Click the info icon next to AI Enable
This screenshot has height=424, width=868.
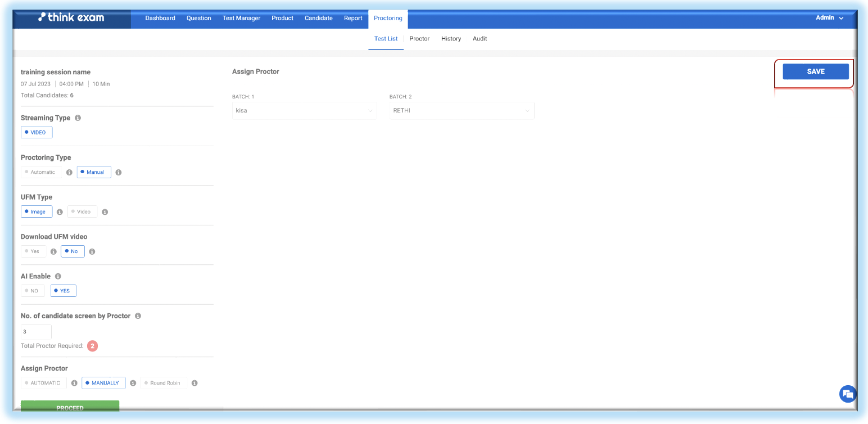click(x=58, y=276)
